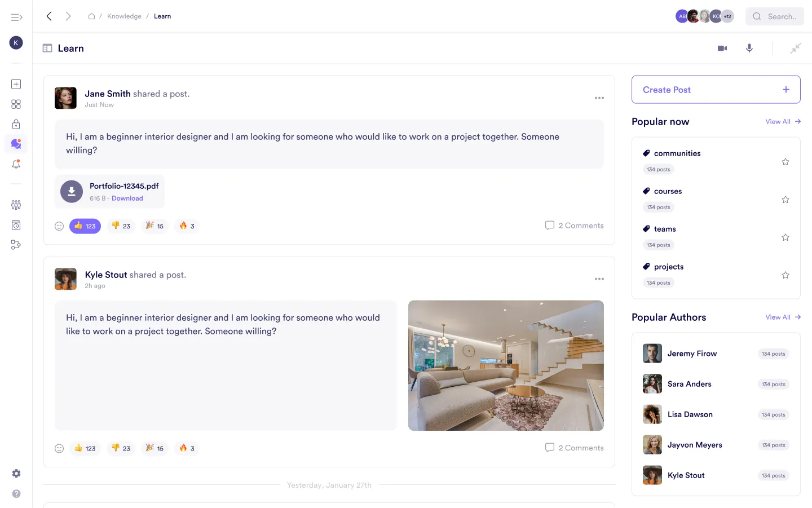Navigate to Knowledge in the breadcrumb
The image size is (812, 508).
[124, 16]
